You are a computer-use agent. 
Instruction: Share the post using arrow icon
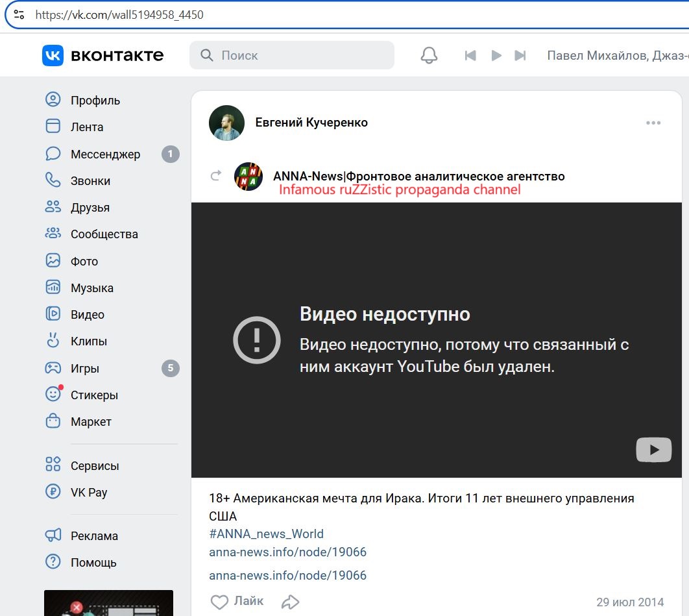pos(290,602)
